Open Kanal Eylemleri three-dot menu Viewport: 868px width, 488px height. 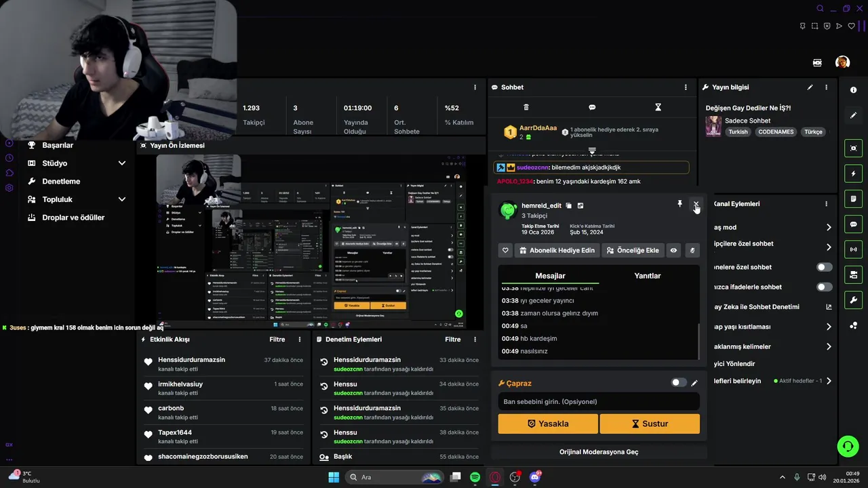tap(826, 204)
